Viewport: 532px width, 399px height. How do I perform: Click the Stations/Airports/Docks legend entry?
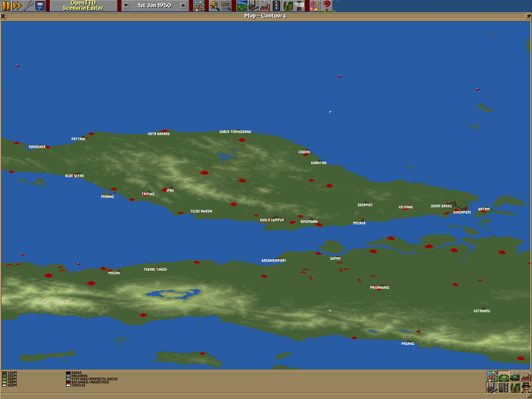pyautogui.click(x=91, y=379)
